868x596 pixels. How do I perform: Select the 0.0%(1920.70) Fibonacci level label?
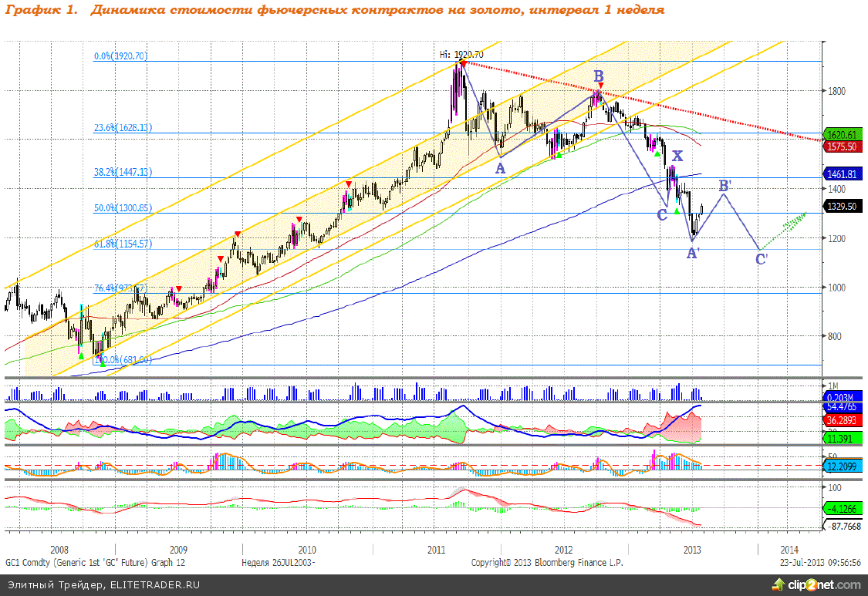[x=120, y=56]
